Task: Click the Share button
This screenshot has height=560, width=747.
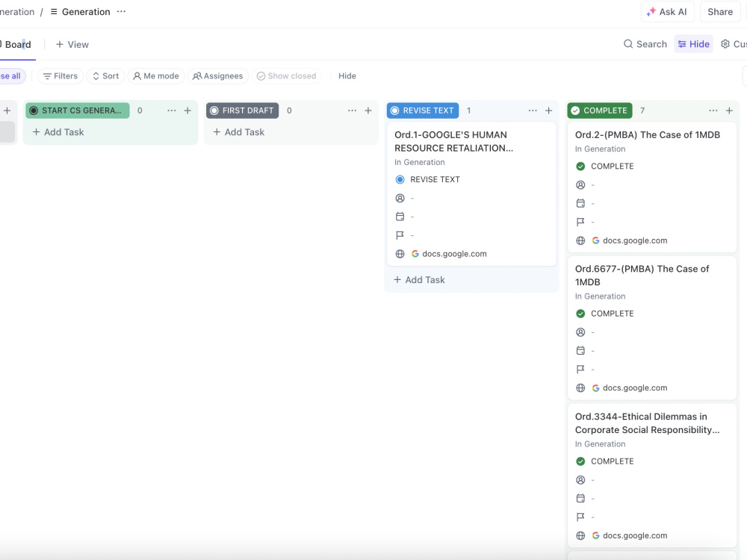Action: point(720,12)
